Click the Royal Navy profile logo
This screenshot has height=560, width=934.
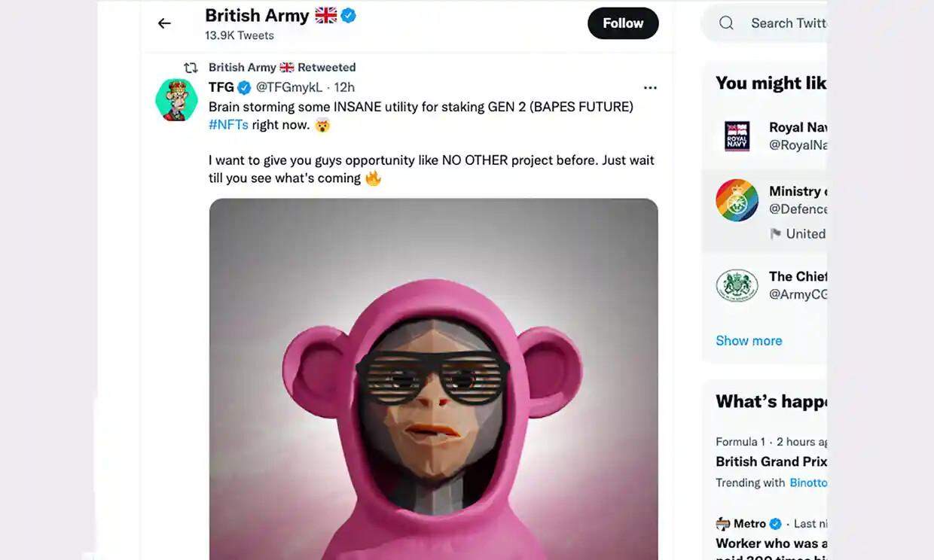point(737,135)
